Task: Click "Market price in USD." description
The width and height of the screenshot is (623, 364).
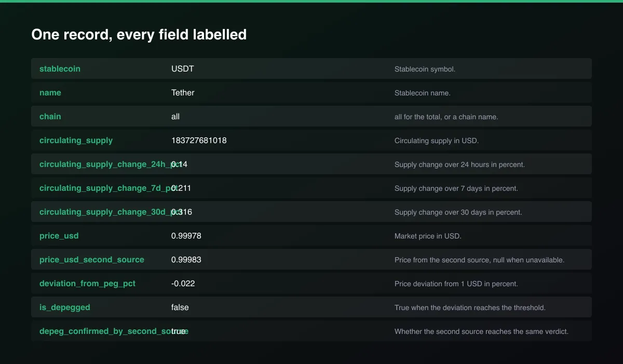Action: (428, 236)
